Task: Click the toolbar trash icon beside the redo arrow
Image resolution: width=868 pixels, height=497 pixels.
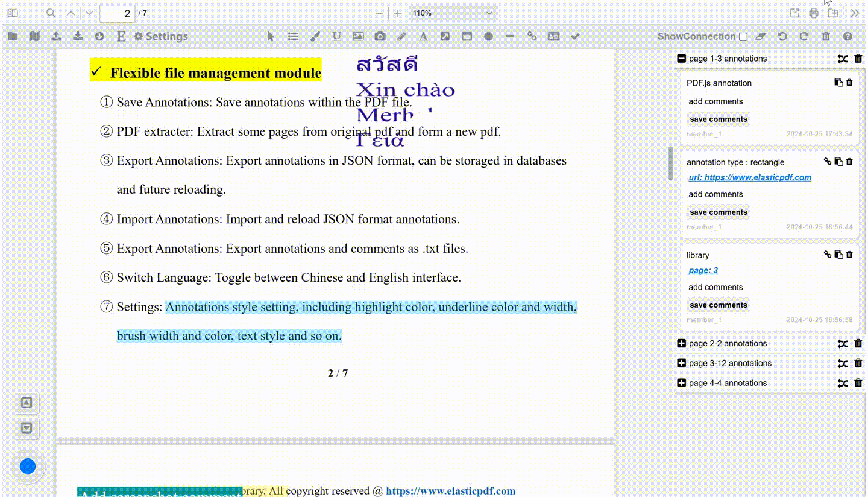Action: [x=826, y=36]
